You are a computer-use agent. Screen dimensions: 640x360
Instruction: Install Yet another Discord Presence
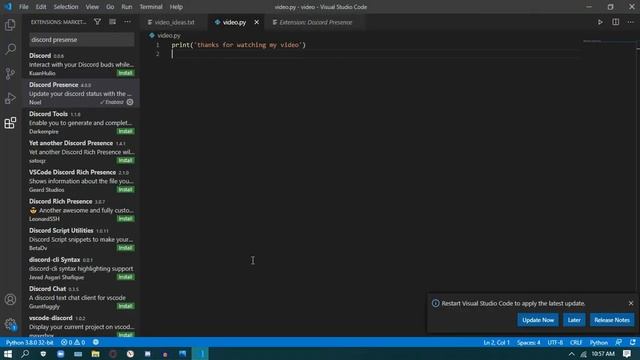pos(125,160)
